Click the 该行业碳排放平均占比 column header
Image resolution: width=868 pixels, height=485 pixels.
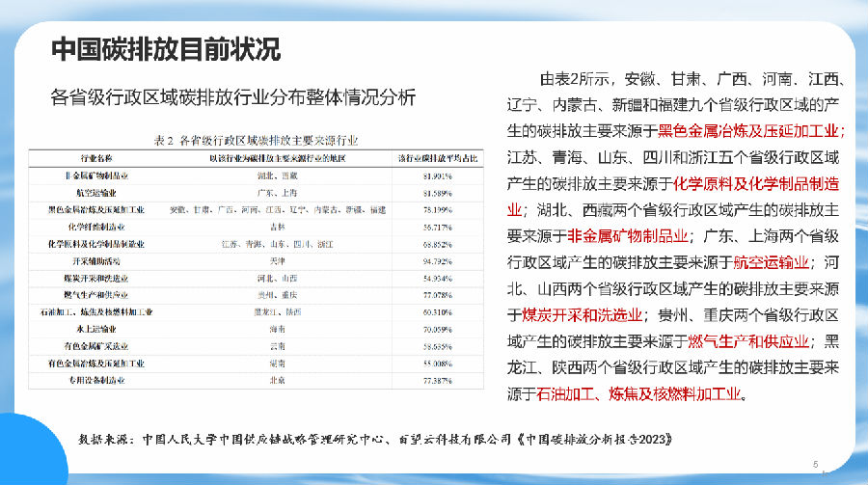tap(437, 156)
